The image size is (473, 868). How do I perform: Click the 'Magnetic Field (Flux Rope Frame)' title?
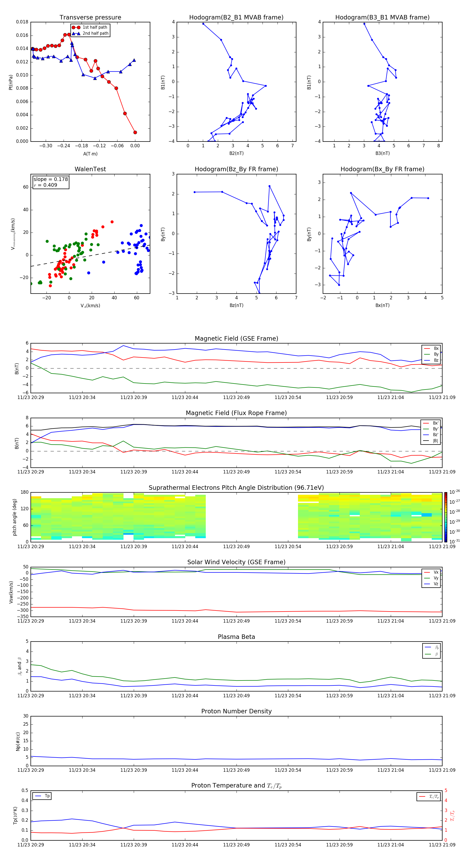pos(236,413)
